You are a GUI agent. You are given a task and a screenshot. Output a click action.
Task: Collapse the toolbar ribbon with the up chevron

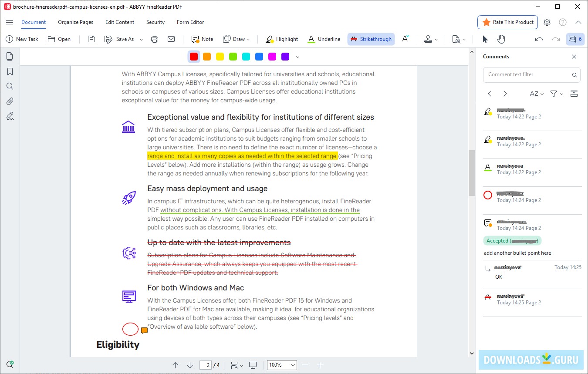(x=578, y=22)
